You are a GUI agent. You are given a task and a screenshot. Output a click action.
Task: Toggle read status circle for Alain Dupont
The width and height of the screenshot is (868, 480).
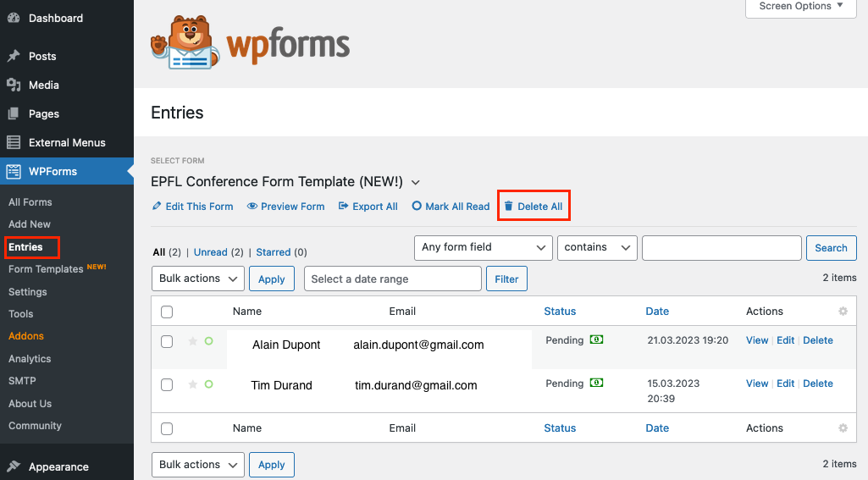pos(208,341)
